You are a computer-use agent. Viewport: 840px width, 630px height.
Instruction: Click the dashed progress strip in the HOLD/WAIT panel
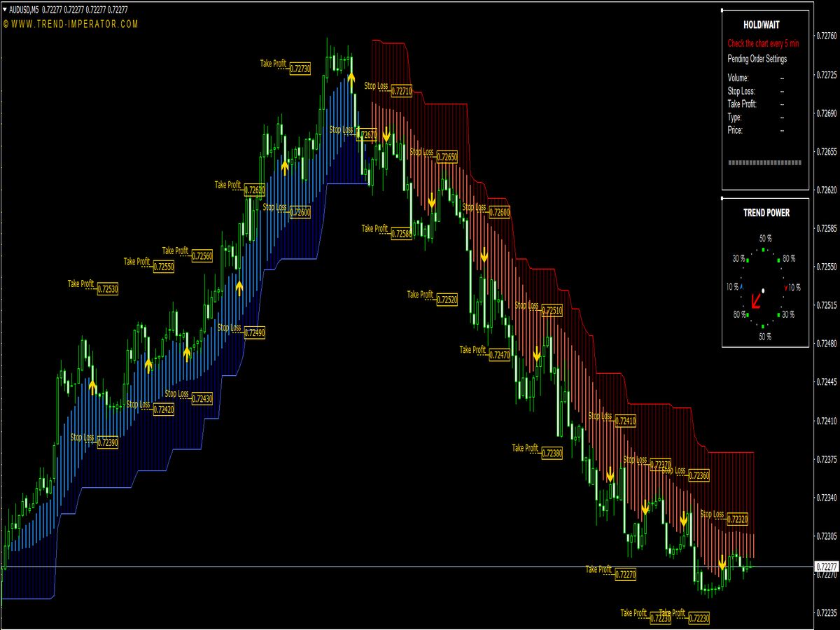tap(764, 162)
